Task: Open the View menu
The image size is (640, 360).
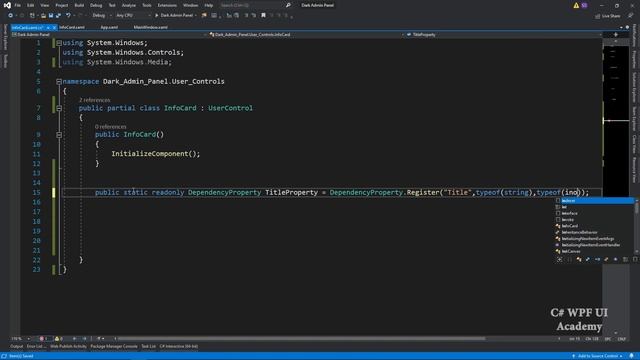Action: pyautogui.click(x=44, y=5)
